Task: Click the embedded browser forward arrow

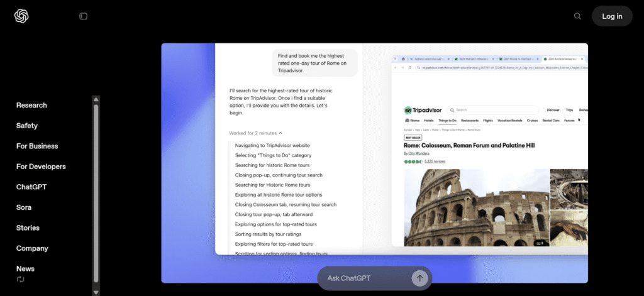Action: (x=402, y=67)
